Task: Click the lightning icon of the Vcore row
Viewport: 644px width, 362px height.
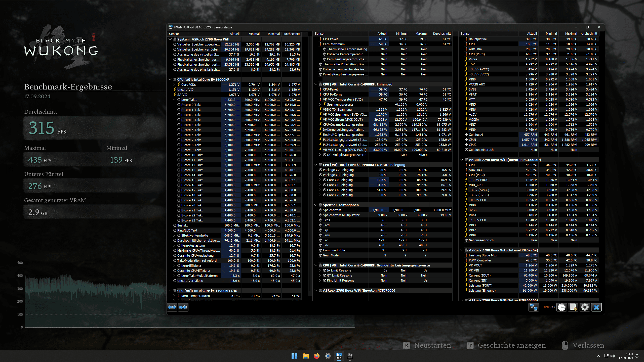Action: pos(466,59)
